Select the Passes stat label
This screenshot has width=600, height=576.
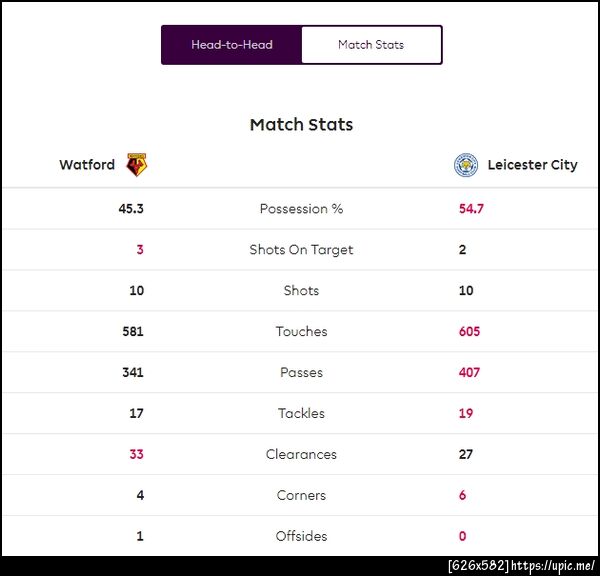pyautogui.click(x=301, y=373)
